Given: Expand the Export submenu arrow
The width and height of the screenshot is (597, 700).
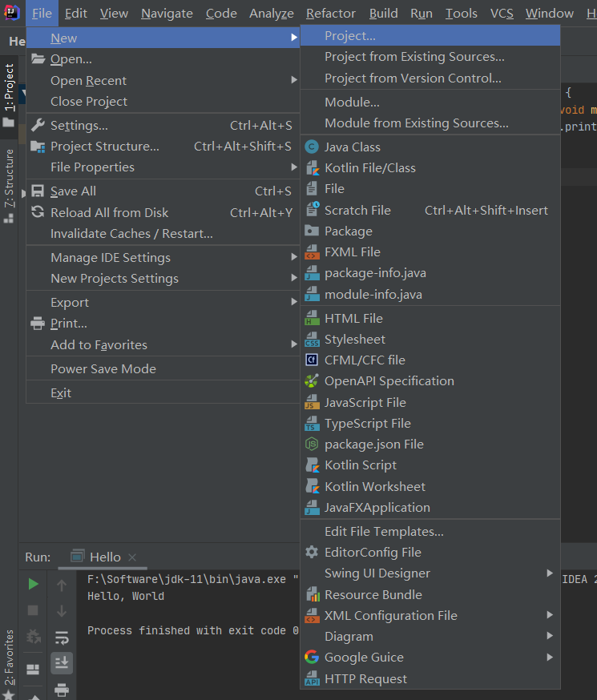Looking at the screenshot, I should coord(294,302).
